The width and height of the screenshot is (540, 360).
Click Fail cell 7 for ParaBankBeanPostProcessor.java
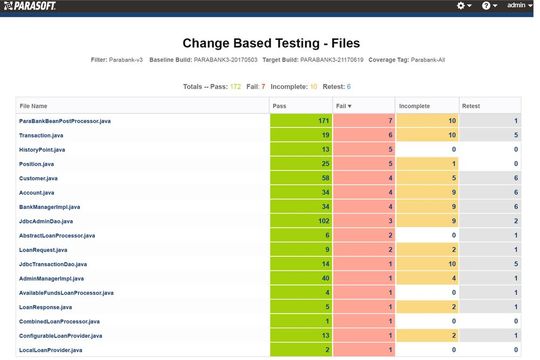(364, 121)
